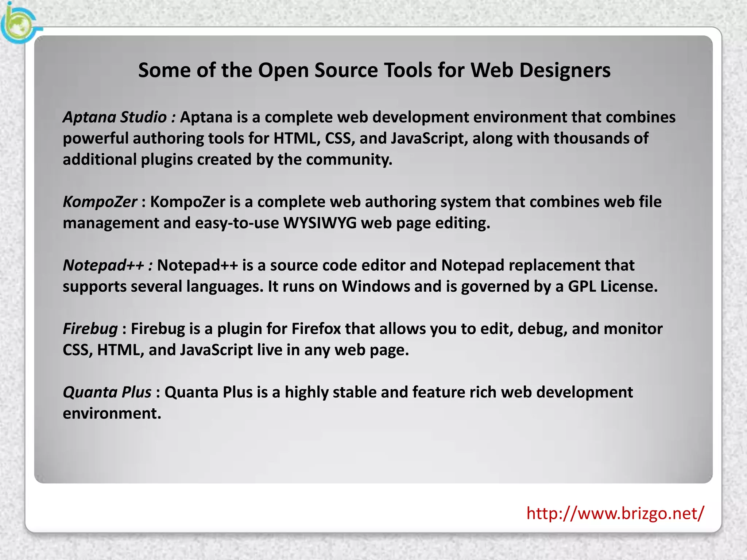The width and height of the screenshot is (747, 560).
Task: Click the word community in Aptana paragraph
Action: click(x=348, y=160)
